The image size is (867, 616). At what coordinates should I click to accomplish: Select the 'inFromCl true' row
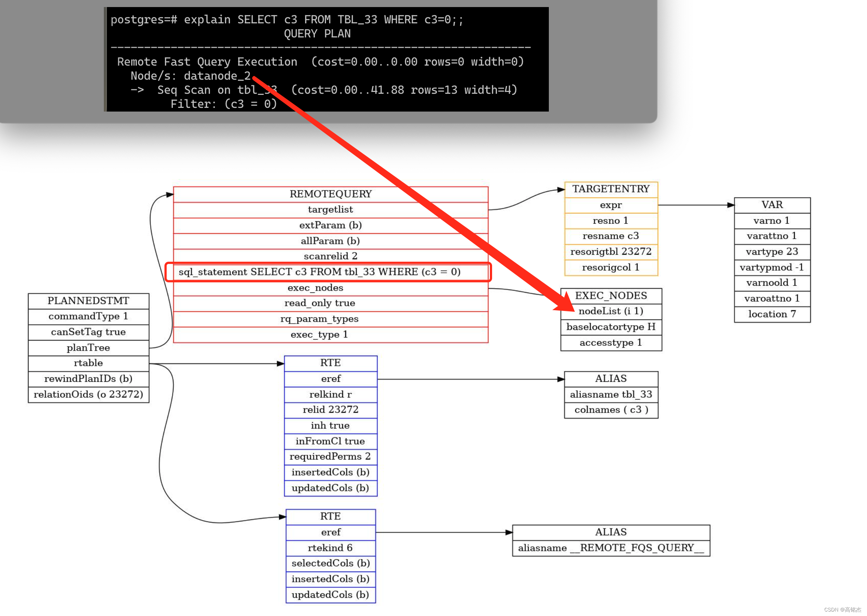point(330,441)
